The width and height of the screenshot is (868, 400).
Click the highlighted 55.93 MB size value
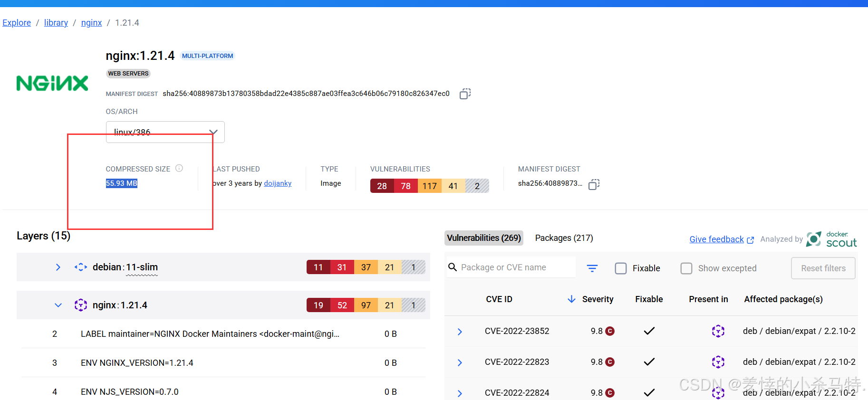pos(122,183)
